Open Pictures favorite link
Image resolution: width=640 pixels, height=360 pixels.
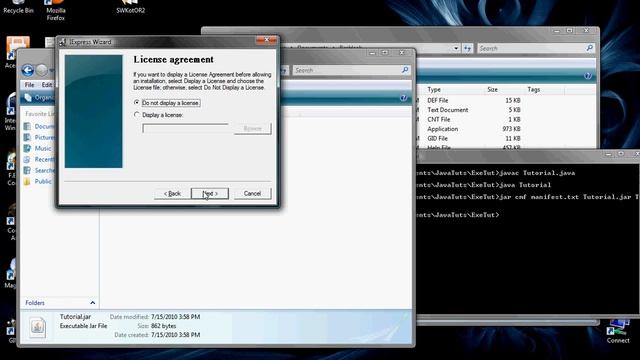[x=39, y=138]
